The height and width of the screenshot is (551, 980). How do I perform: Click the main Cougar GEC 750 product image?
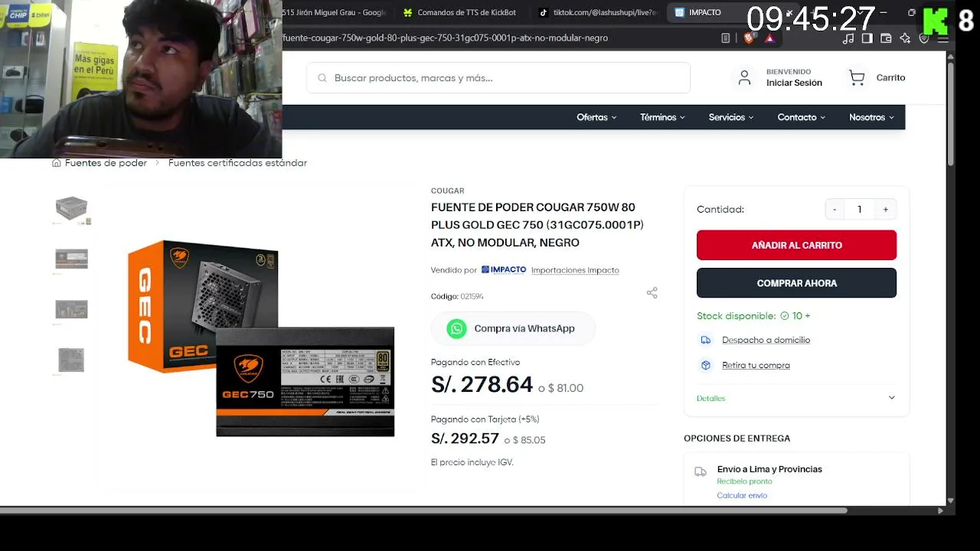click(x=260, y=338)
